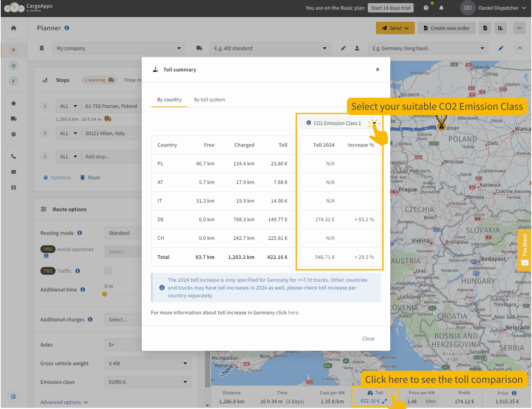Select the By country tab
Viewport: 532px width, 409px height.
pos(169,100)
